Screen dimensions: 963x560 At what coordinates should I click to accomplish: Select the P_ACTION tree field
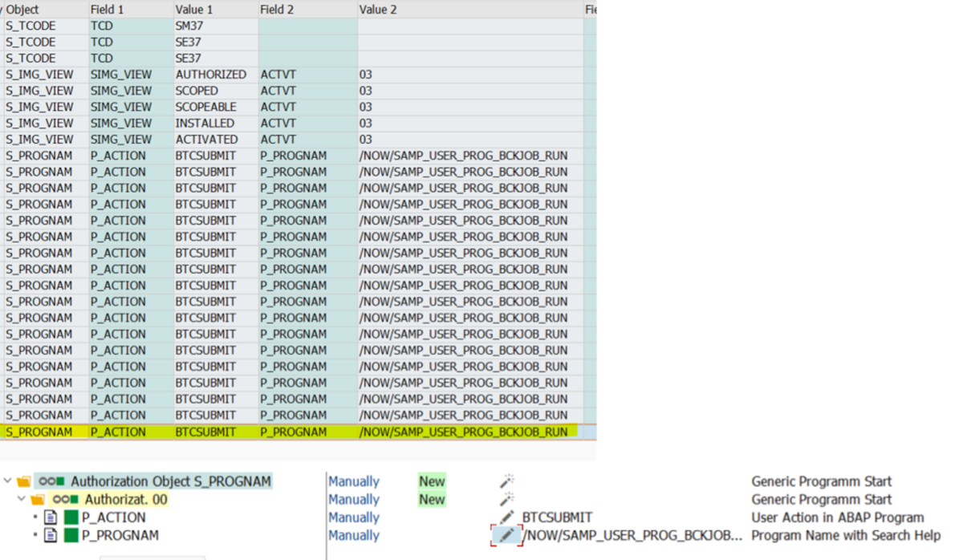click(x=114, y=517)
